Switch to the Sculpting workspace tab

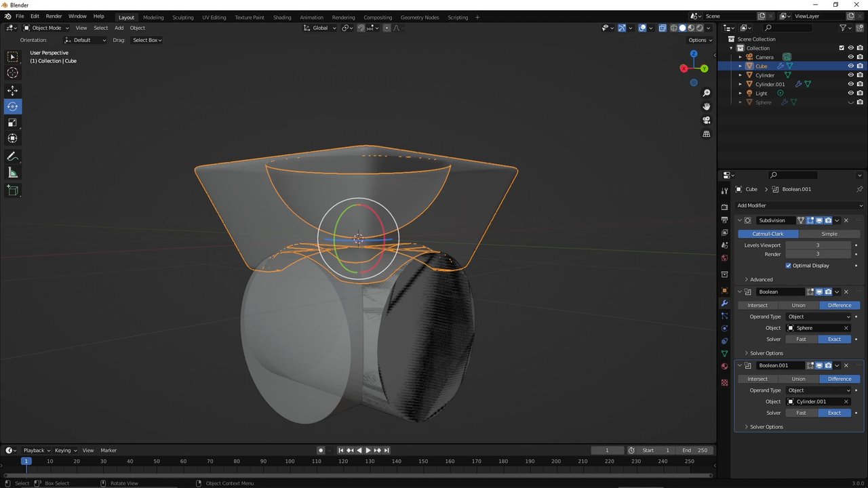click(x=182, y=18)
